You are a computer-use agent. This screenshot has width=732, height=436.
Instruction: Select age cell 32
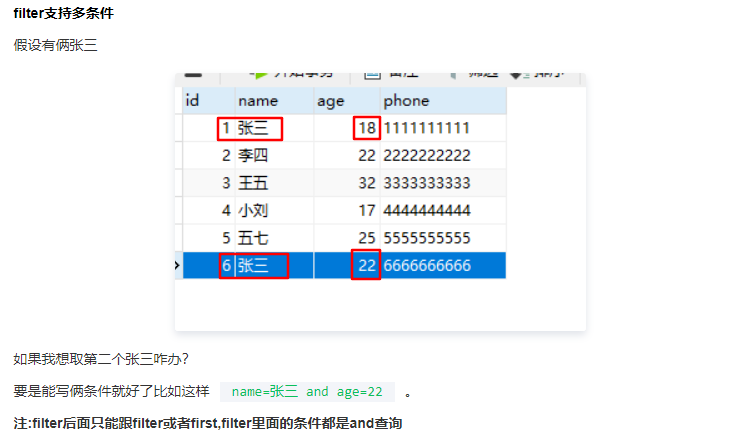[347, 183]
